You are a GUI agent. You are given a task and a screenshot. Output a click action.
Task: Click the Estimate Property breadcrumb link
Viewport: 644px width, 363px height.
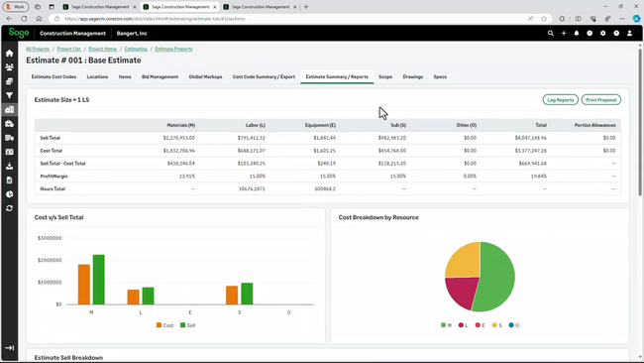[x=173, y=49]
